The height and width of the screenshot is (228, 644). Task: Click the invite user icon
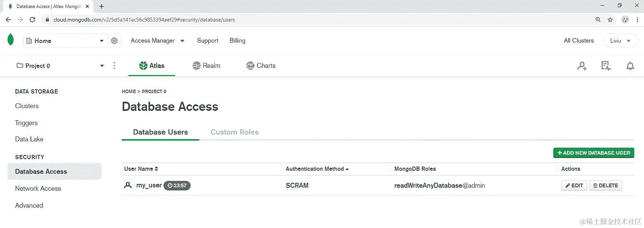(582, 66)
